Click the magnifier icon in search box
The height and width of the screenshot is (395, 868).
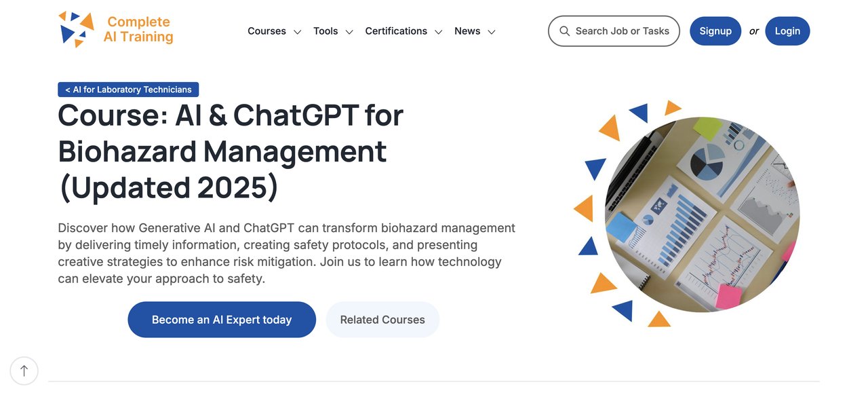tap(564, 31)
